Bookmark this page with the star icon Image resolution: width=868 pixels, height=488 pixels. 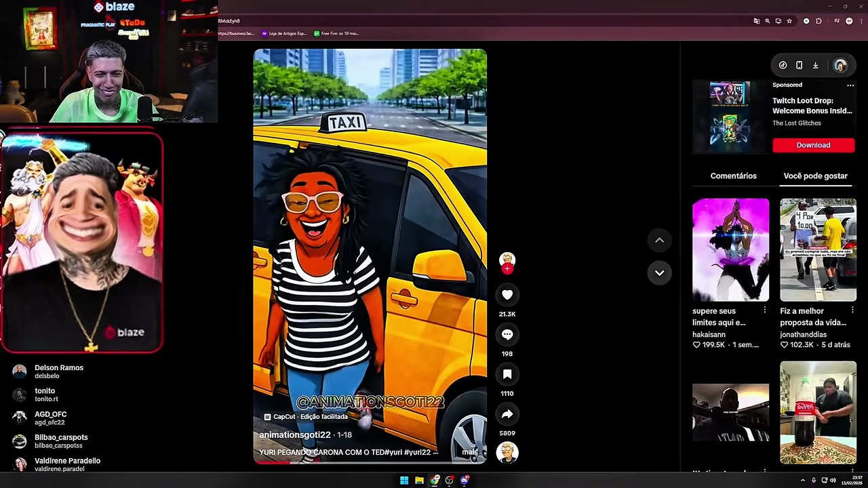pos(789,21)
